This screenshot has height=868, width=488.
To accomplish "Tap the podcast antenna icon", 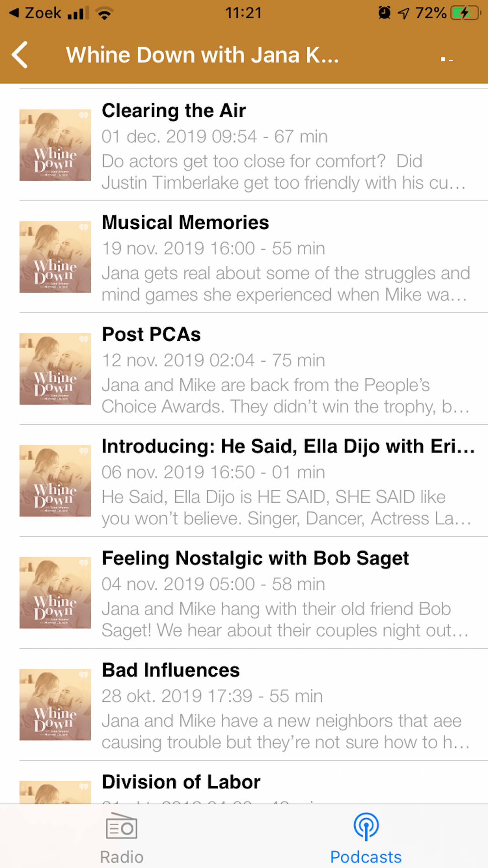I will point(366,826).
